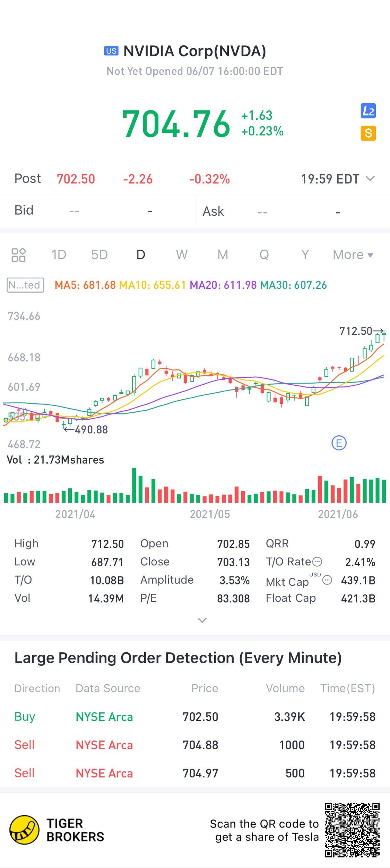Tap the Ask row label

(213, 211)
